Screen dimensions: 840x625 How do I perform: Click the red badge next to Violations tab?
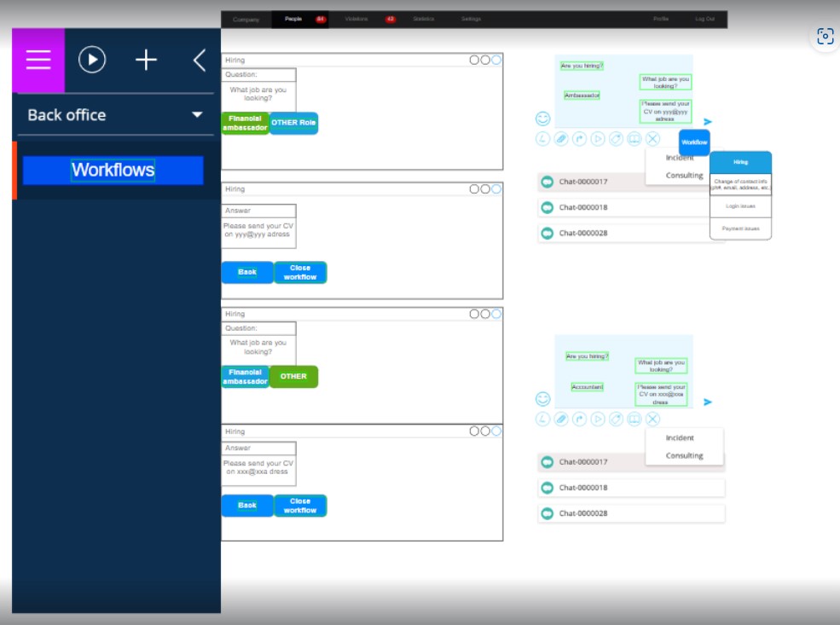tap(391, 20)
